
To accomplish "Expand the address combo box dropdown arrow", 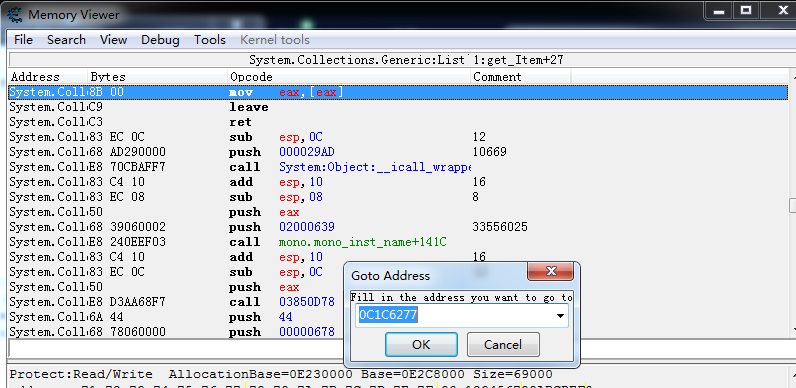I will 560,316.
